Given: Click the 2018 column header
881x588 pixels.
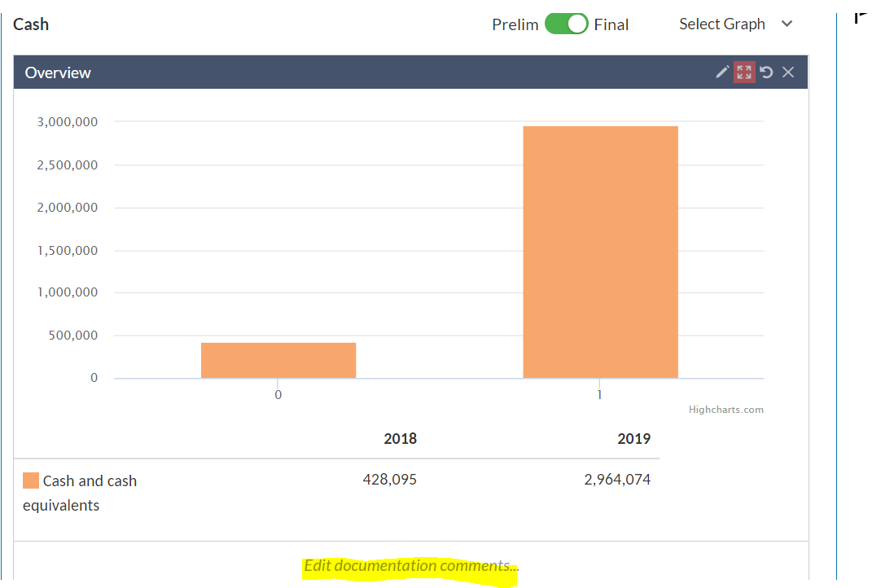Looking at the screenshot, I should pos(400,438).
